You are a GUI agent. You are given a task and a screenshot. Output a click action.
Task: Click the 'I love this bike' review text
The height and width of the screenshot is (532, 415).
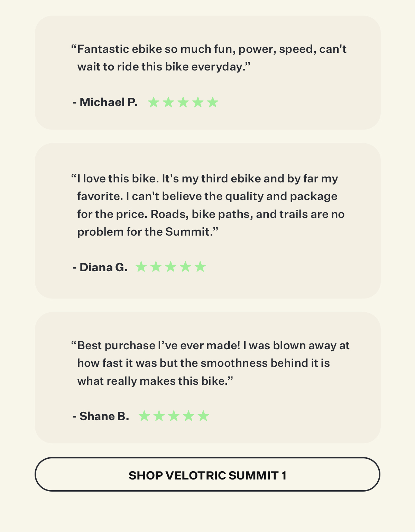(208, 205)
